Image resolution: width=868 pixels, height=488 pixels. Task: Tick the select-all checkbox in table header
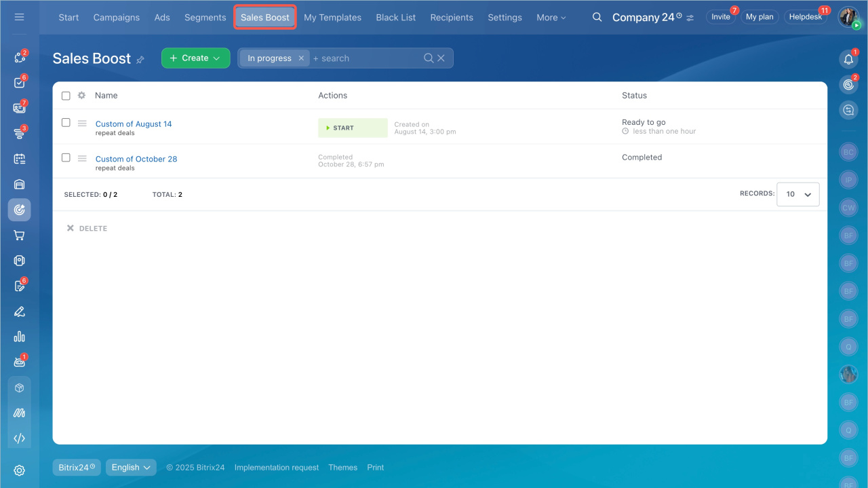pos(66,96)
